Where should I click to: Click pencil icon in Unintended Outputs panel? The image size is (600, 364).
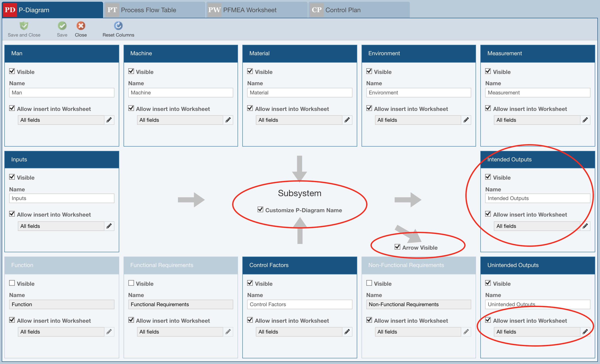585,332
